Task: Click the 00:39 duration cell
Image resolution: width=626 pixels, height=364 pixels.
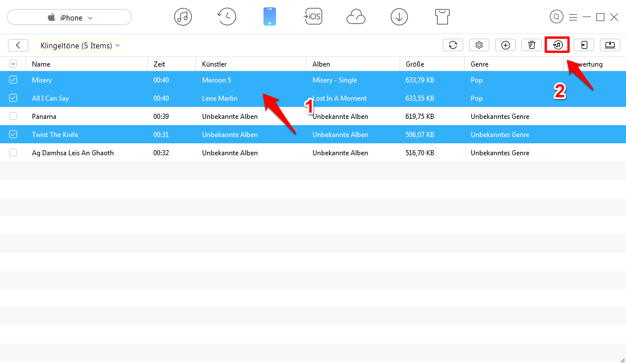Action: pyautogui.click(x=161, y=117)
